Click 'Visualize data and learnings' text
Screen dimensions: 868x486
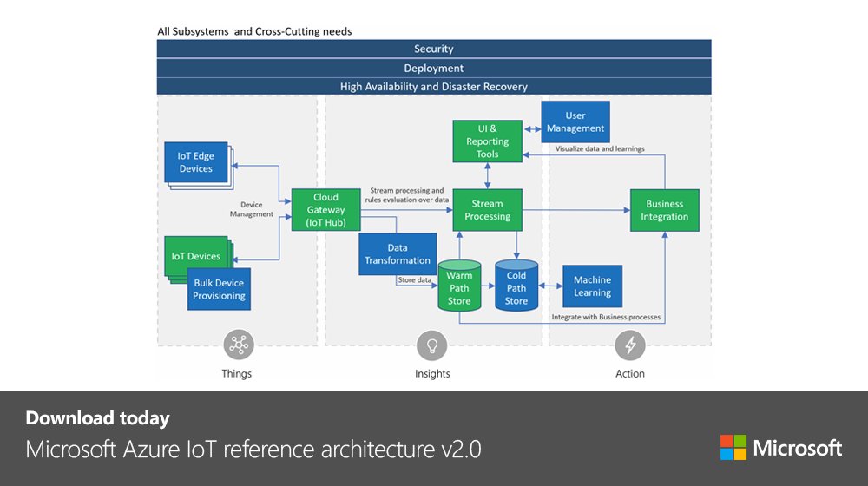click(600, 148)
